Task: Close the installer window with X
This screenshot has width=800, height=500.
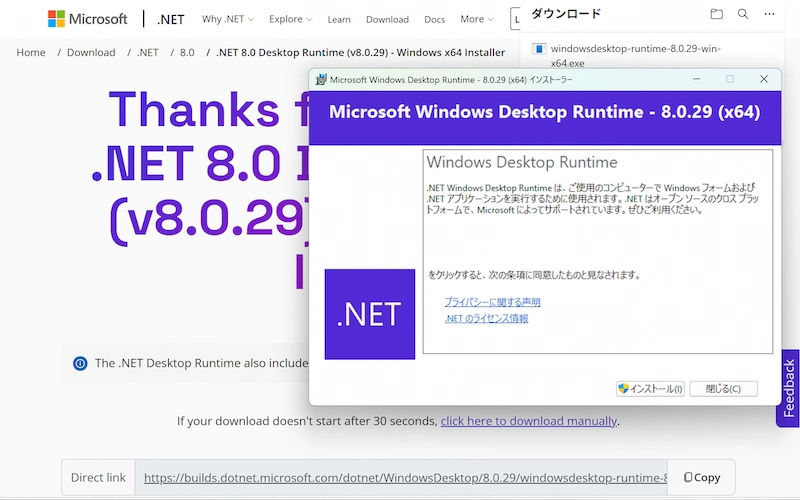Action: [763, 79]
